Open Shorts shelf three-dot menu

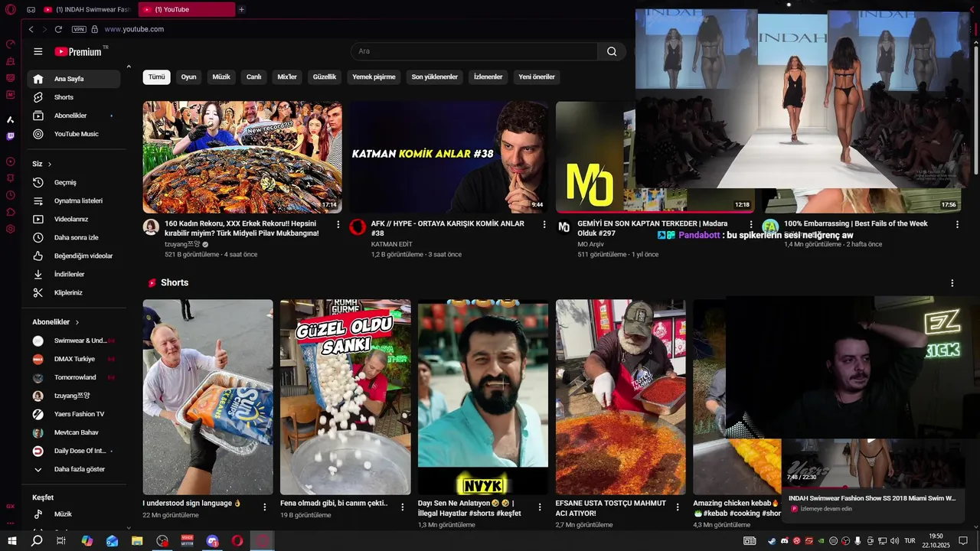coord(952,283)
